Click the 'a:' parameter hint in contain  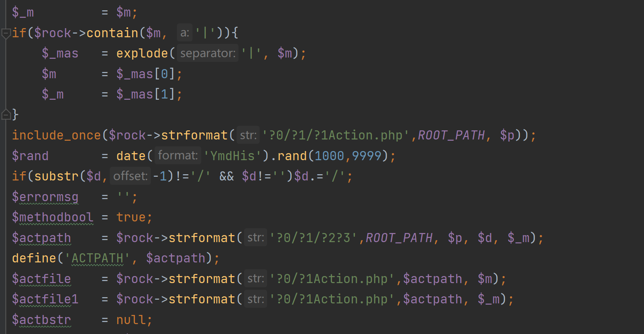[x=184, y=33]
